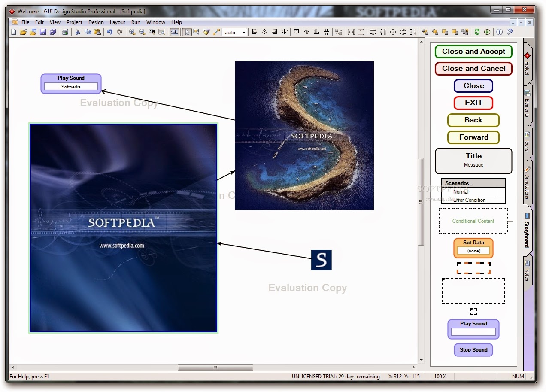Toggle the screen grid display button

coord(174,32)
